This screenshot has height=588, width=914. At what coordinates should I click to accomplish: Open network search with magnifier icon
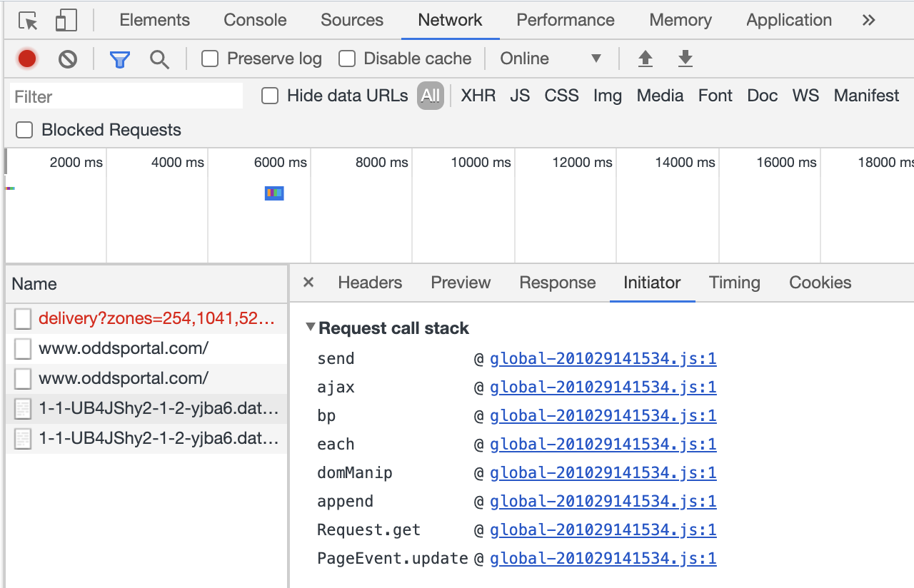coord(159,59)
